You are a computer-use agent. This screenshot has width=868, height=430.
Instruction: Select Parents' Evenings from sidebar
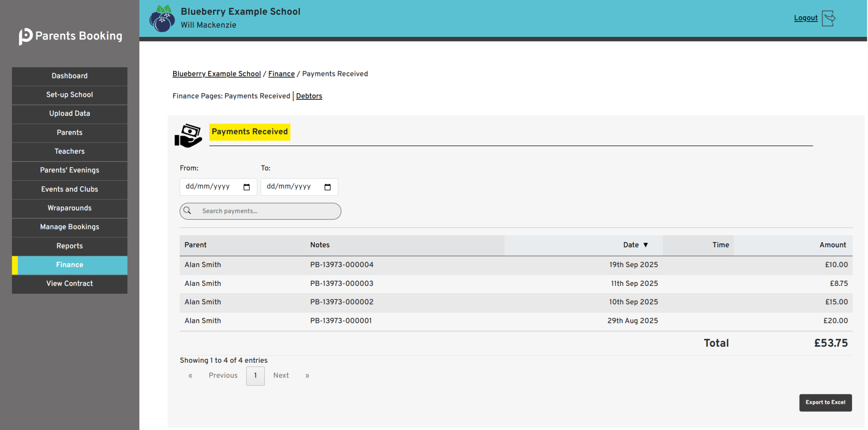point(69,170)
